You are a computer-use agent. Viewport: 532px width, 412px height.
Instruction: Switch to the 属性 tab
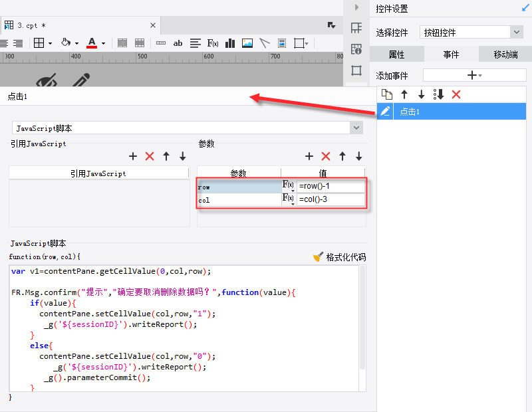click(x=396, y=54)
